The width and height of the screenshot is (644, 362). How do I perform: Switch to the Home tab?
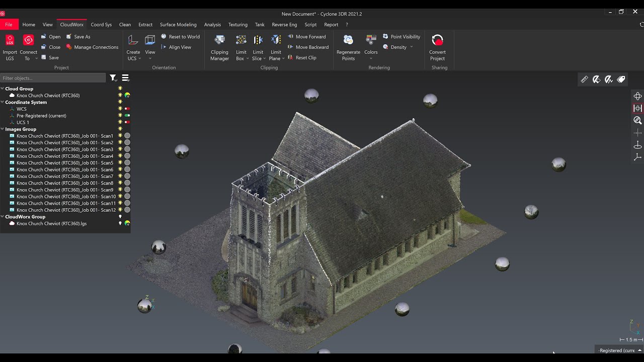(29, 25)
